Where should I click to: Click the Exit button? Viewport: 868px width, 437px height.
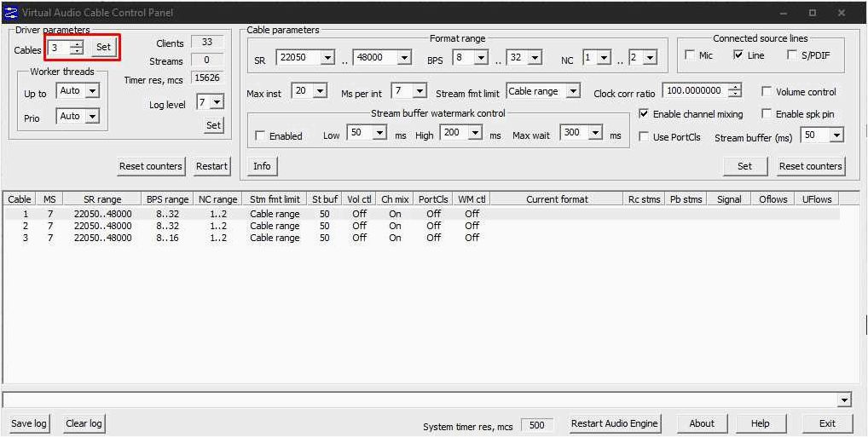[827, 423]
